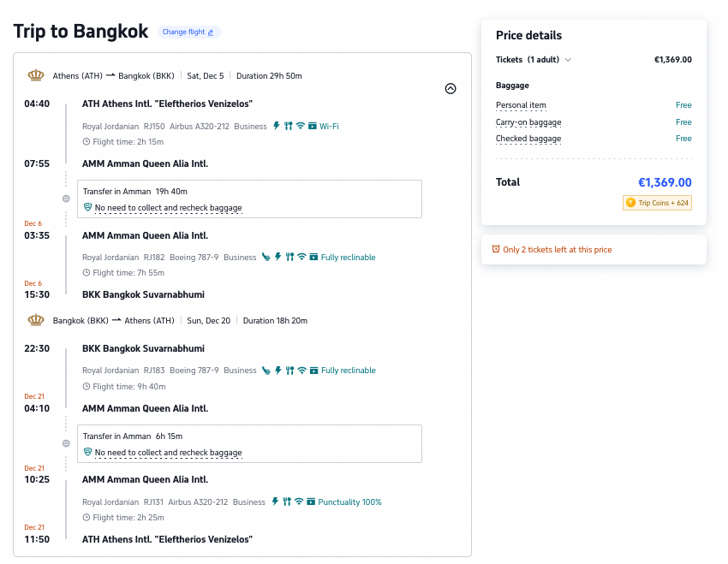Select the entertainment icon on flight RJ182
The width and height of the screenshot is (728, 564).
(x=313, y=257)
